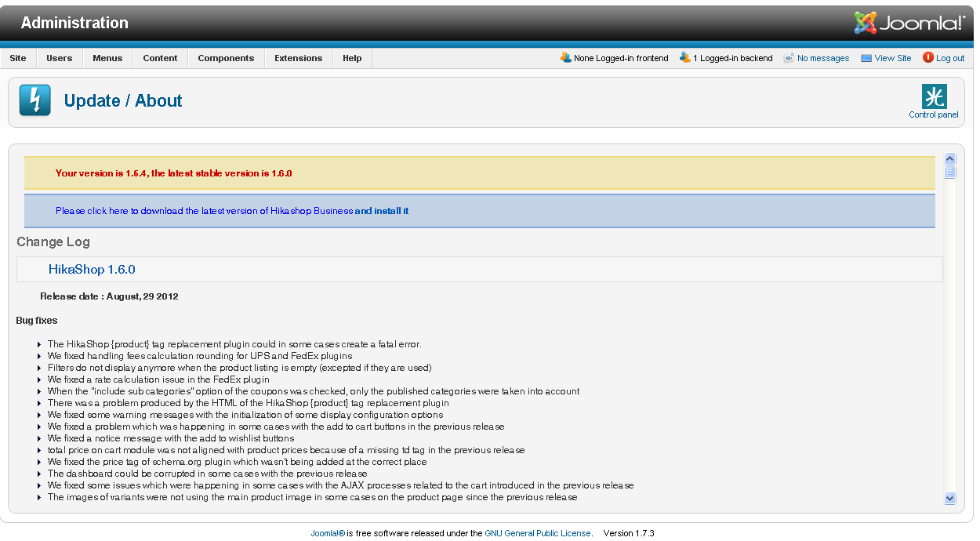Image resolution: width=980 pixels, height=541 pixels.
Task: Click bug fix line about FedEx rate calculation
Action: coord(158,379)
